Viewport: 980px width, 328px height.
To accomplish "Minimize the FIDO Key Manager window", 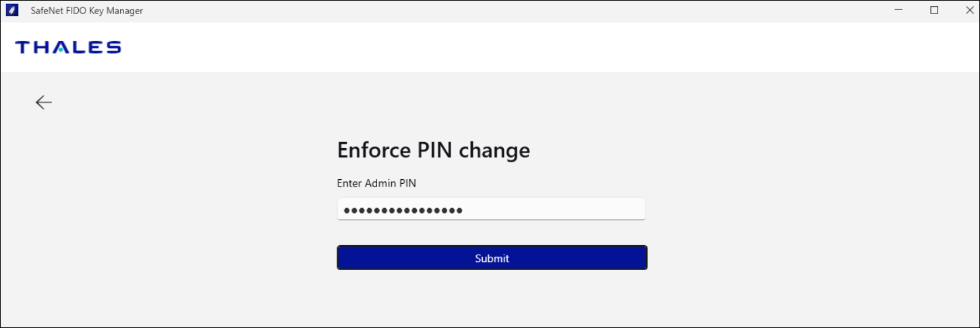I will click(x=899, y=10).
